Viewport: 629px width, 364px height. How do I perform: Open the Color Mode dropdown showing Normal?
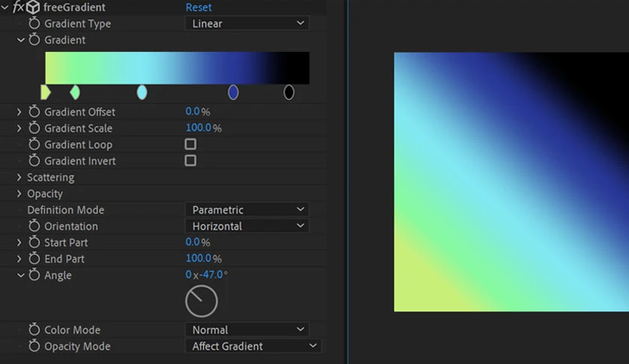[x=247, y=329]
